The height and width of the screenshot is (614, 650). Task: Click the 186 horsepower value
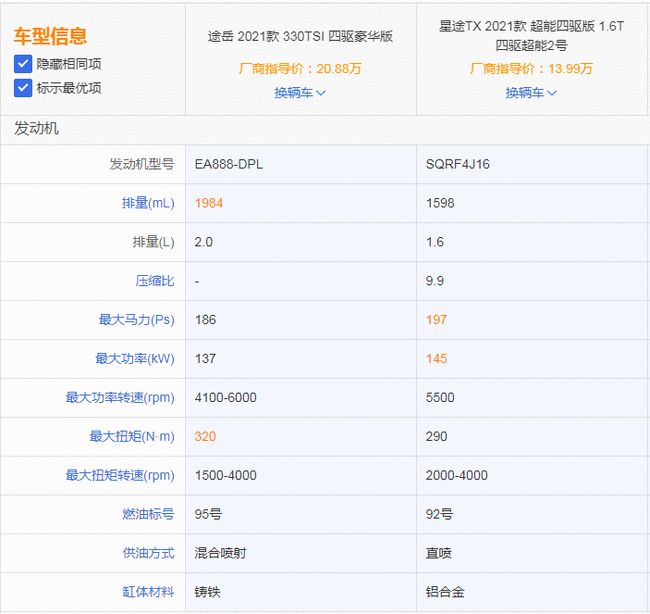[206, 320]
